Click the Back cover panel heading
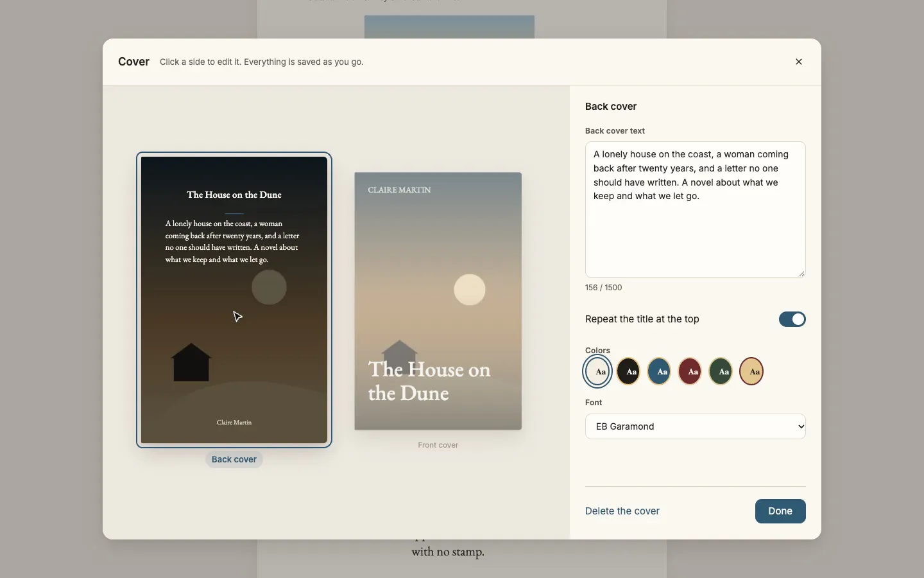The height and width of the screenshot is (578, 924). [x=611, y=107]
